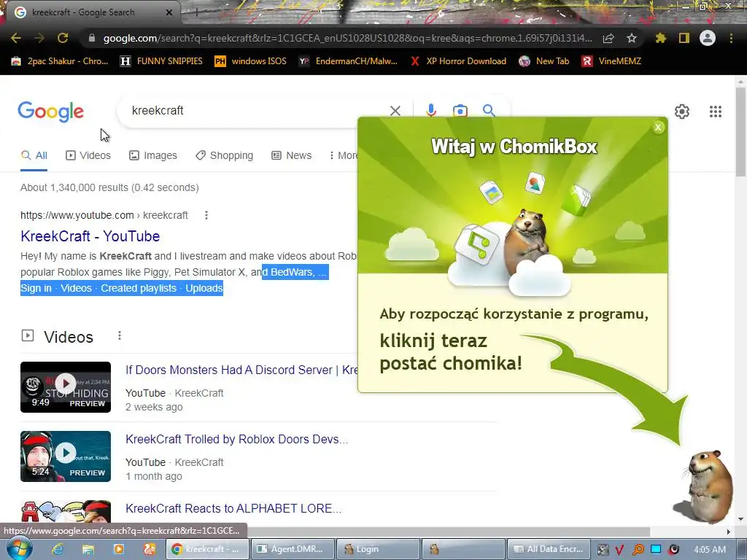
Task: Open the 2pac Shakur bookmark
Action: coord(60,61)
